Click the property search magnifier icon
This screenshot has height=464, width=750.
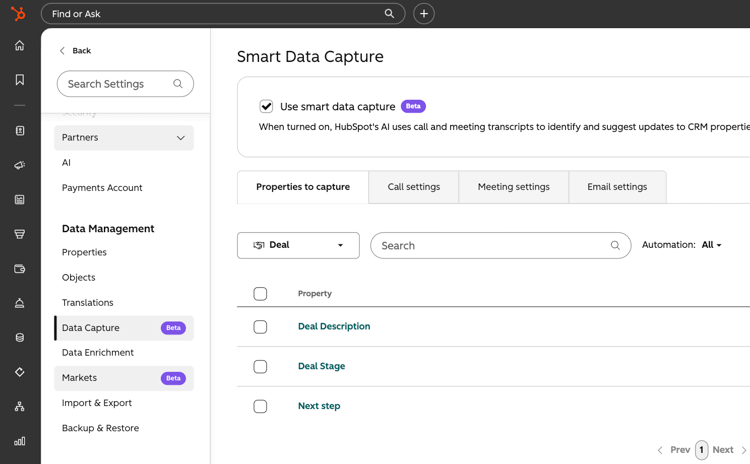click(615, 245)
